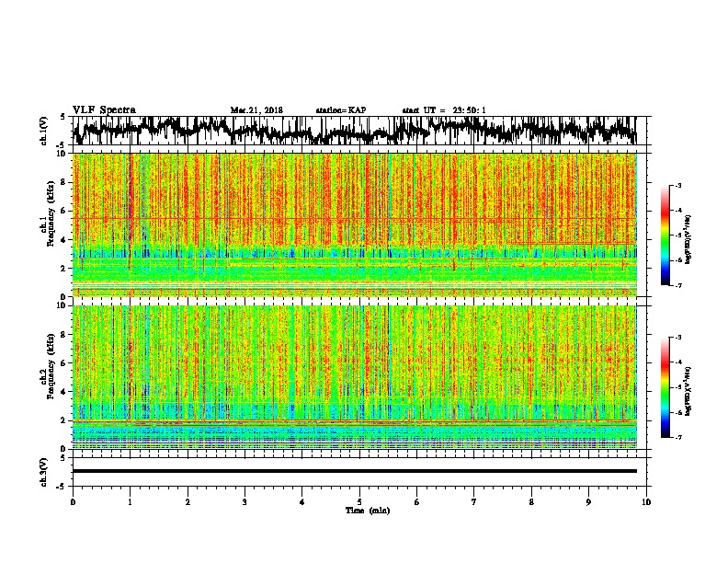Viewport: 728px width, 563px height.
Task: Click time-axis tick label "7"
Action: (x=474, y=502)
